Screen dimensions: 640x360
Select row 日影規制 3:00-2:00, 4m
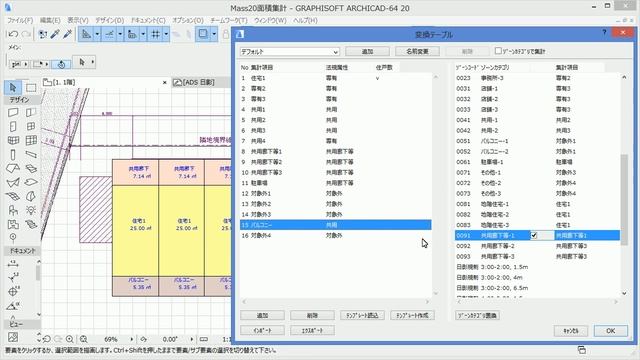click(x=537, y=278)
